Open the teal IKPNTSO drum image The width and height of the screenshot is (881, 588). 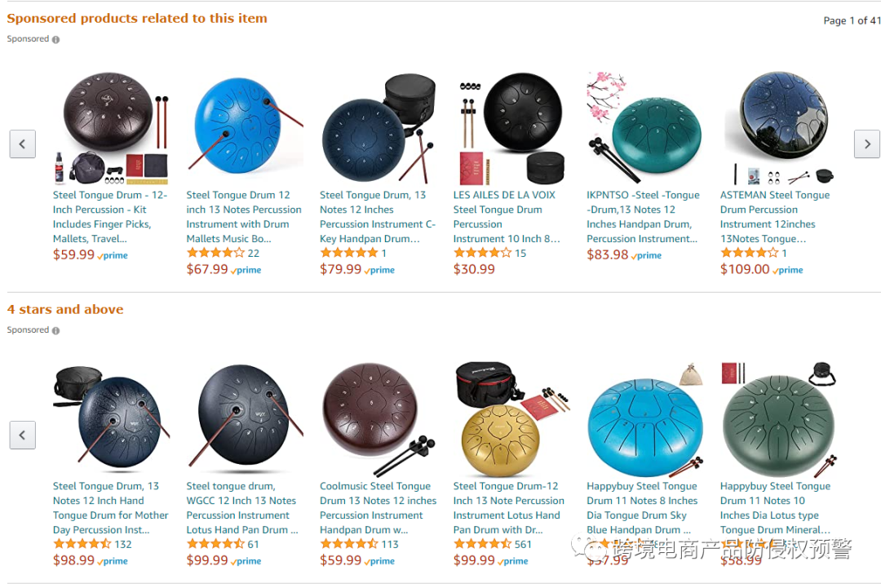tap(644, 128)
